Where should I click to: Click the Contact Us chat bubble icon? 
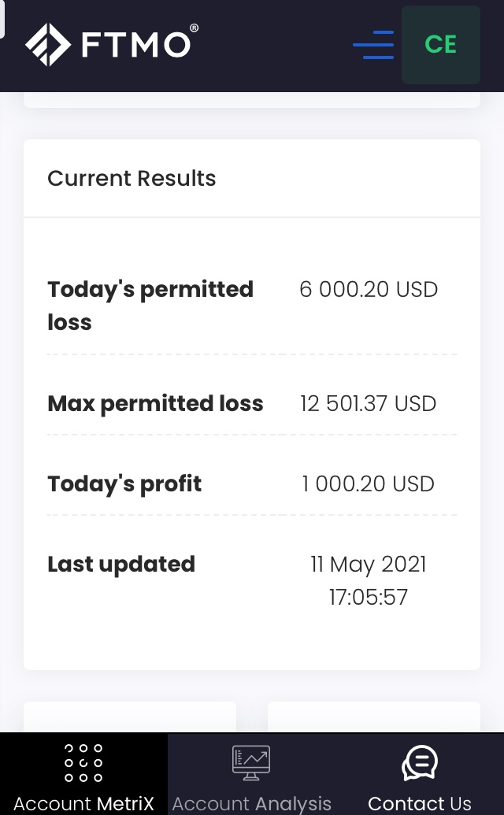pos(420,762)
